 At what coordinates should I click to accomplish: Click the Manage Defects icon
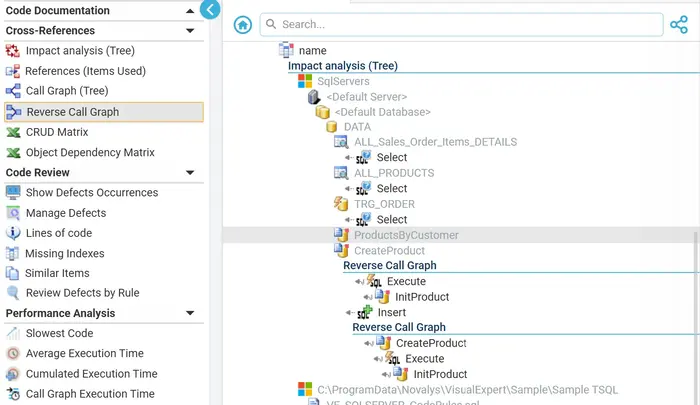(x=13, y=213)
